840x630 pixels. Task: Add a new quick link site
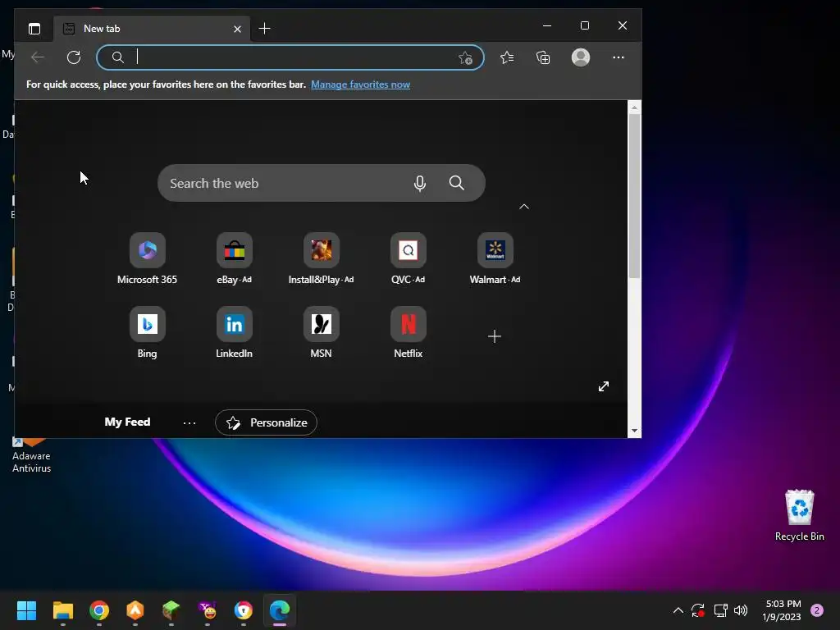click(495, 336)
